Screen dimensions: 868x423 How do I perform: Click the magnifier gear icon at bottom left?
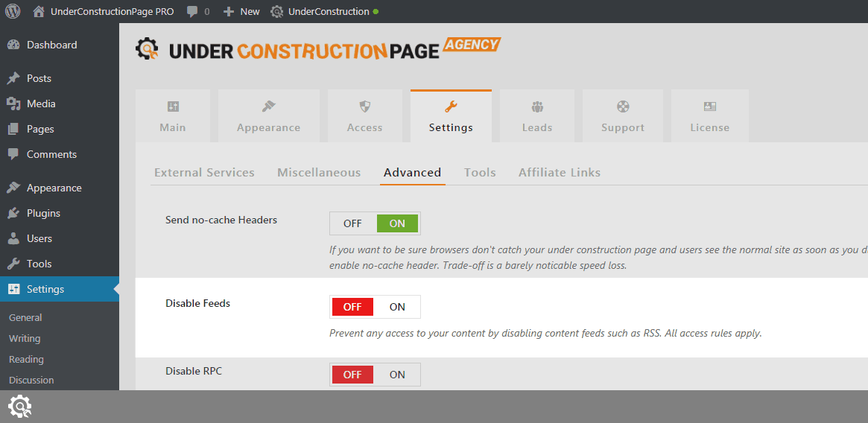pos(19,407)
